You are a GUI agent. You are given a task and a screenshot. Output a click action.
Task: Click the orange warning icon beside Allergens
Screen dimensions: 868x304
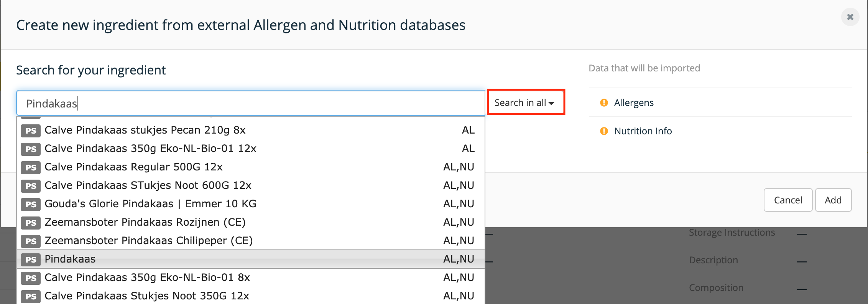point(604,102)
